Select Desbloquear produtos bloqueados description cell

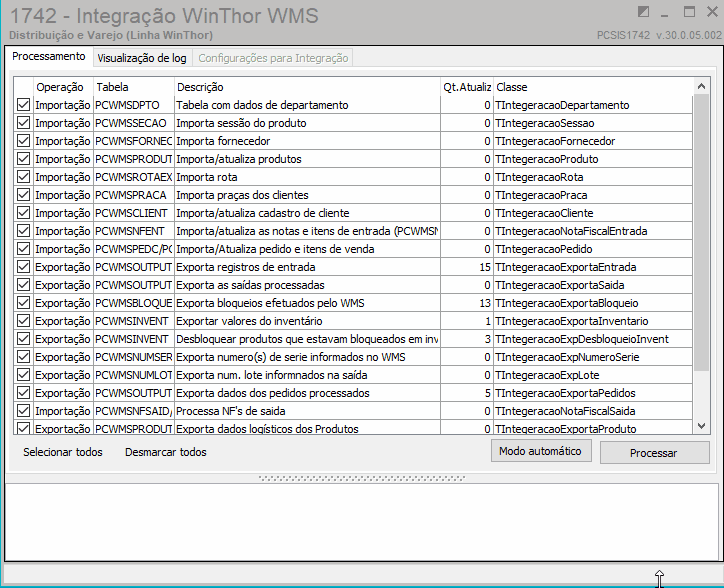tap(307, 339)
